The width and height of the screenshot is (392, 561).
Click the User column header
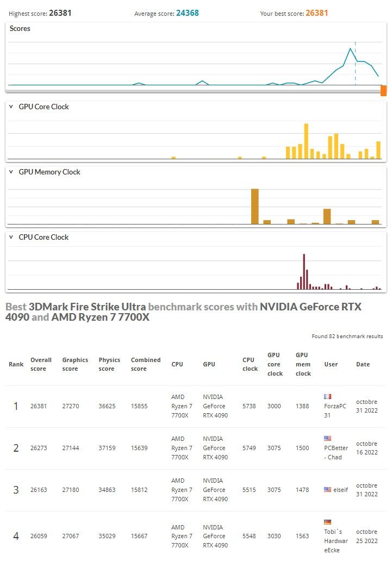(x=331, y=364)
